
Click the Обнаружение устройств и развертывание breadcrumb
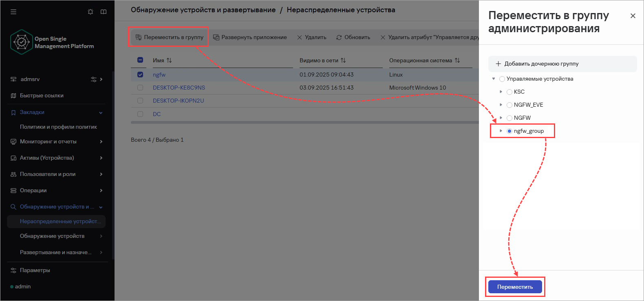(203, 10)
